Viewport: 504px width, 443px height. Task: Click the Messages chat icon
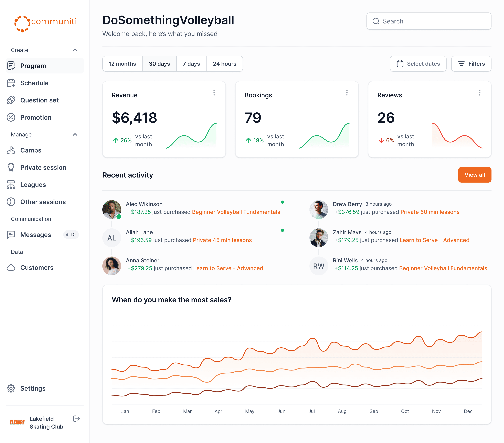click(x=11, y=235)
